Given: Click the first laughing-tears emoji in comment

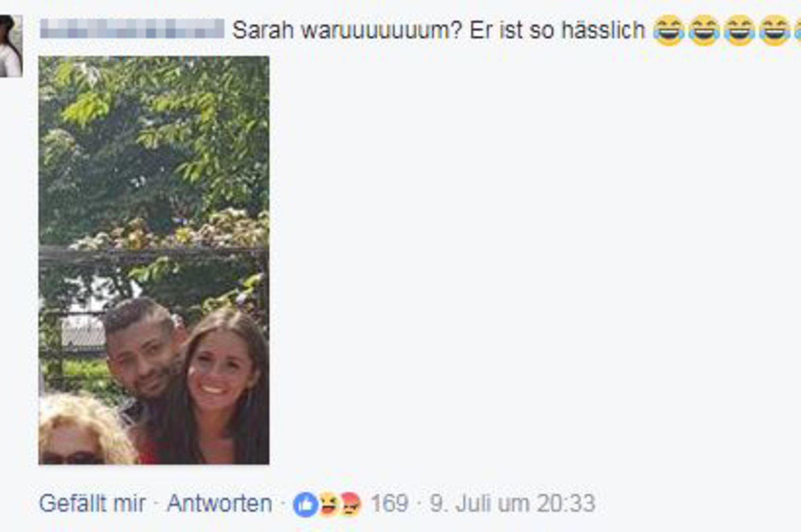Looking at the screenshot, I should pyautogui.click(x=669, y=30).
